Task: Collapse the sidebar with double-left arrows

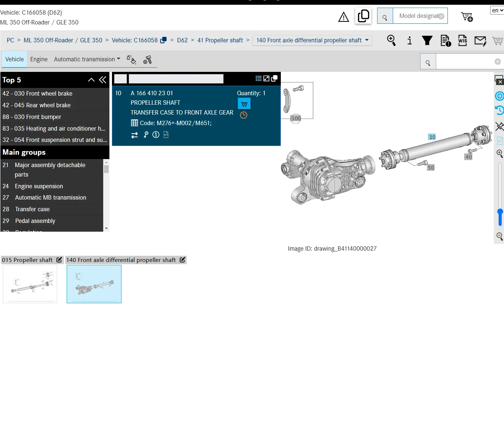Action: point(103,80)
